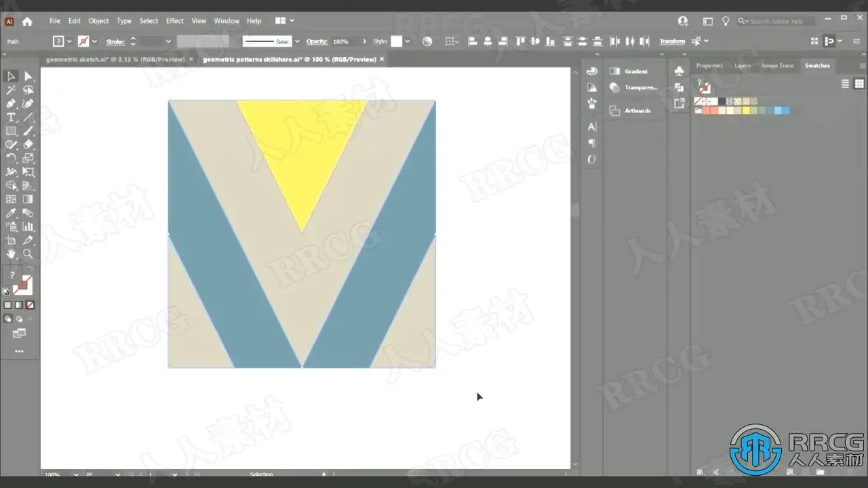The width and height of the screenshot is (868, 488).
Task: Set paint type to None
Action: click(x=30, y=305)
